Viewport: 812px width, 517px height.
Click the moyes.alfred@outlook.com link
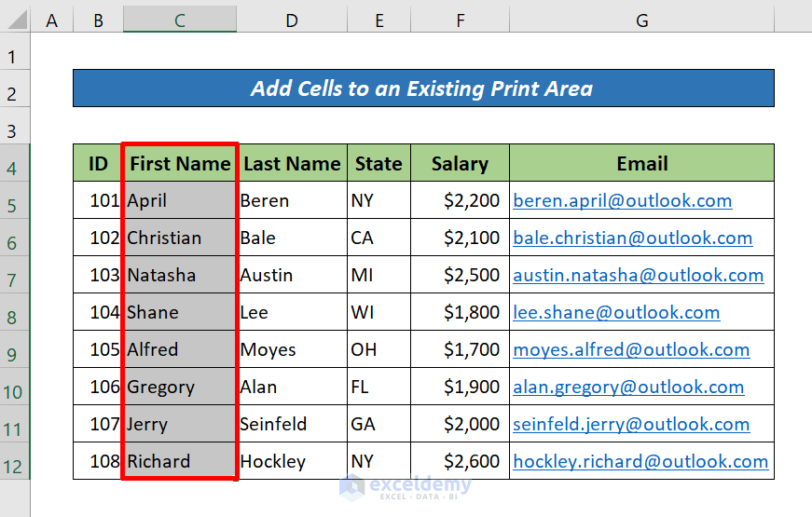click(x=631, y=349)
